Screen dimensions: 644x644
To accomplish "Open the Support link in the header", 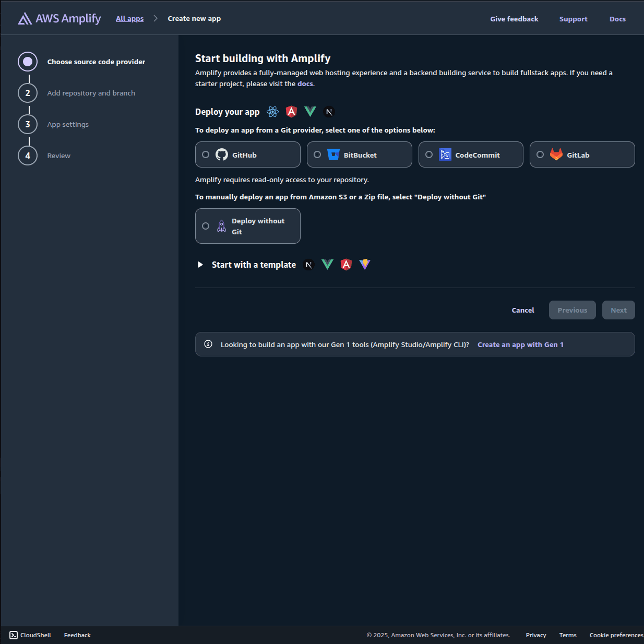I will (x=573, y=19).
